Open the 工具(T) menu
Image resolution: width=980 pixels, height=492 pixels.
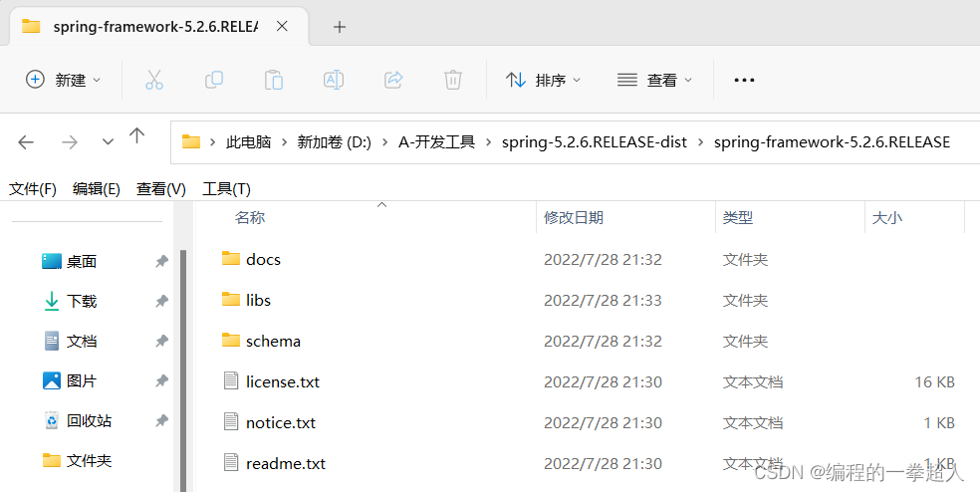click(226, 189)
